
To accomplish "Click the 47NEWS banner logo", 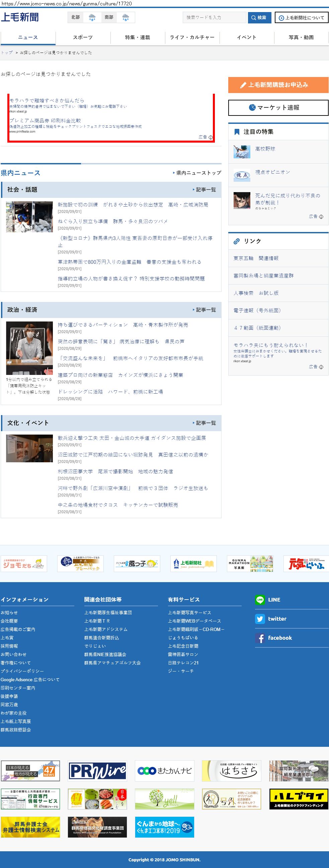I will click(x=30, y=771).
